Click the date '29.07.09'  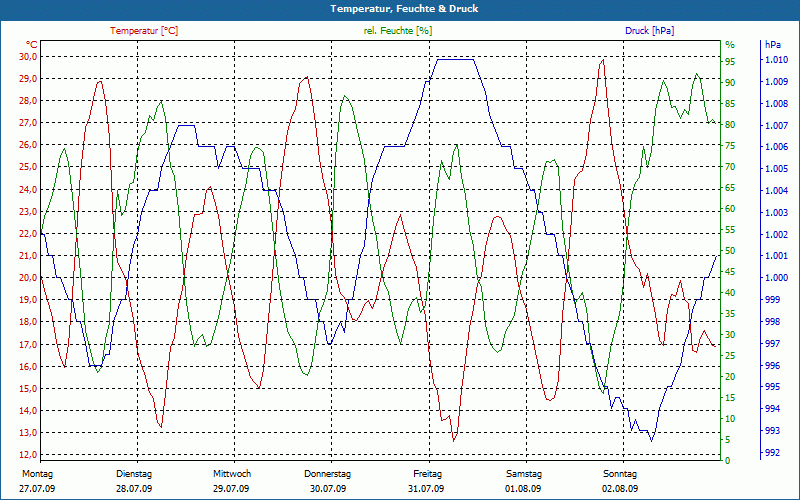(x=231, y=489)
